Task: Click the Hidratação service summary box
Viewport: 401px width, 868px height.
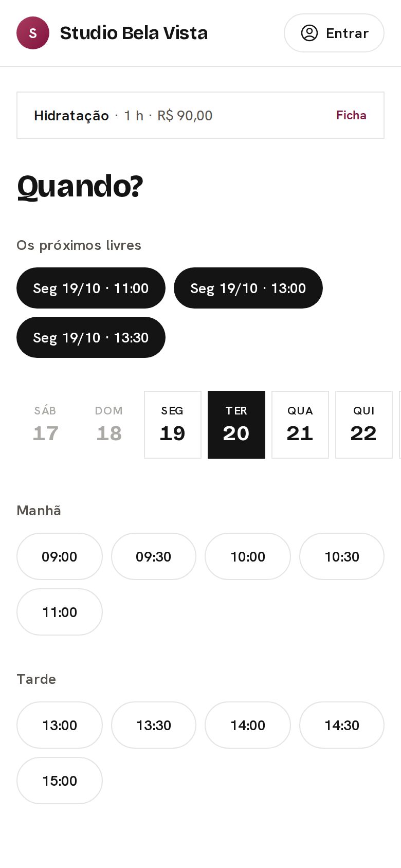Action: (x=200, y=115)
